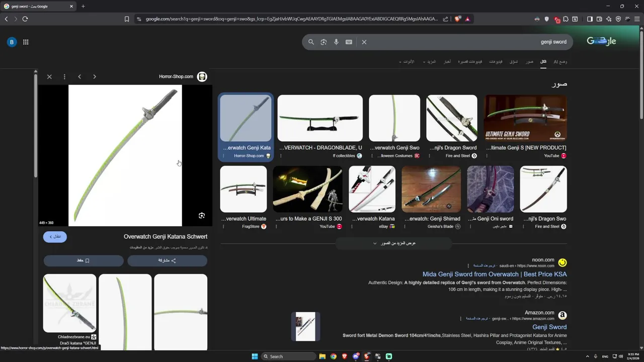Open options for Amazon.com result
Screen dimensions: 644x362
(460, 319)
